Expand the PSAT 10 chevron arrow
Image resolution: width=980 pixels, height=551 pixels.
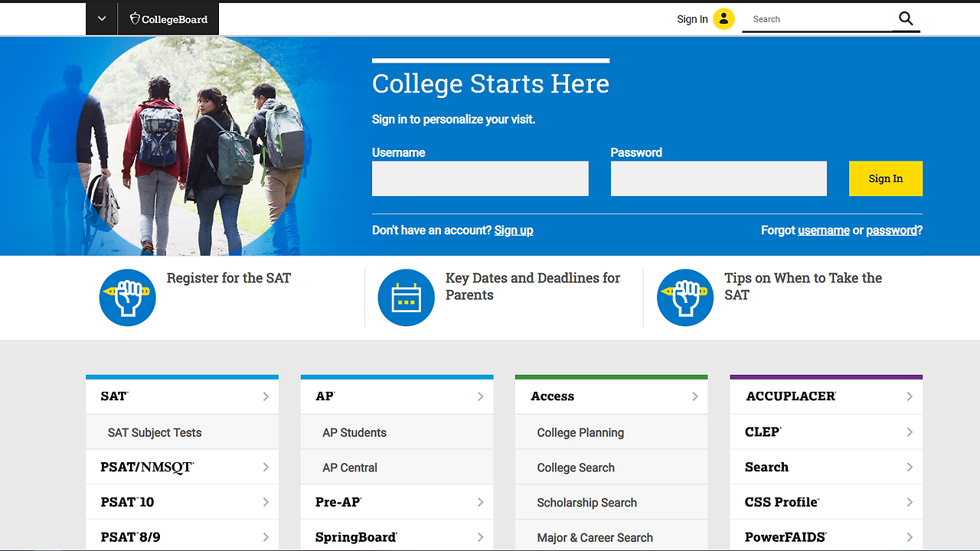coord(266,502)
